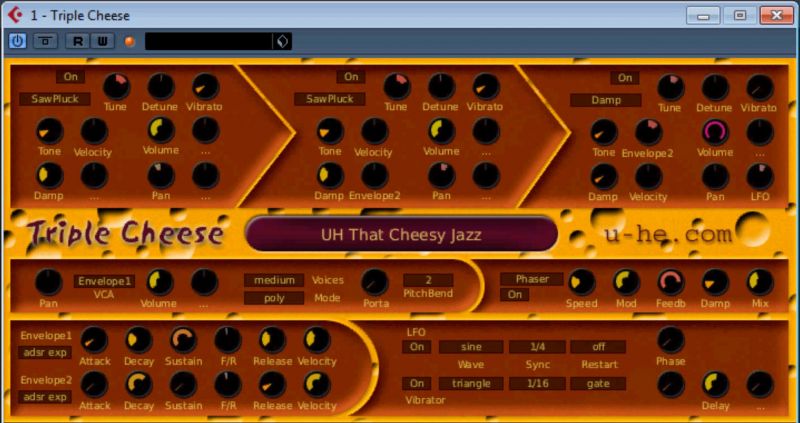Click the Porta knob
Image resolution: width=800 pixels, height=423 pixels.
coord(374,282)
